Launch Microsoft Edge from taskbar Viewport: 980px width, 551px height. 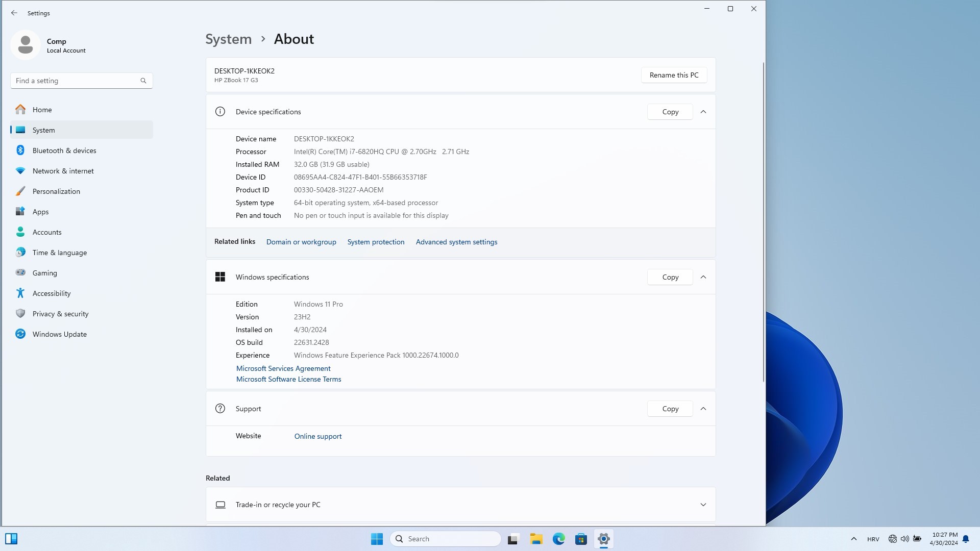click(x=558, y=539)
